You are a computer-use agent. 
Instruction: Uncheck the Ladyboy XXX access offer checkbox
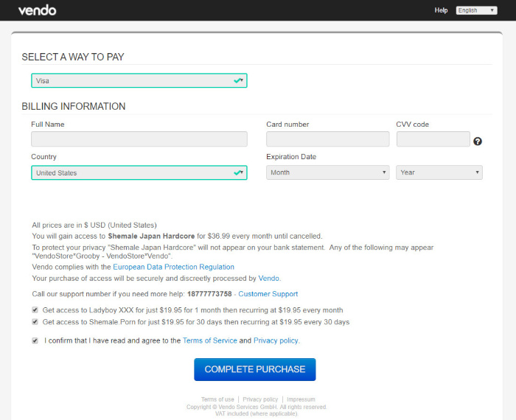pyautogui.click(x=35, y=309)
